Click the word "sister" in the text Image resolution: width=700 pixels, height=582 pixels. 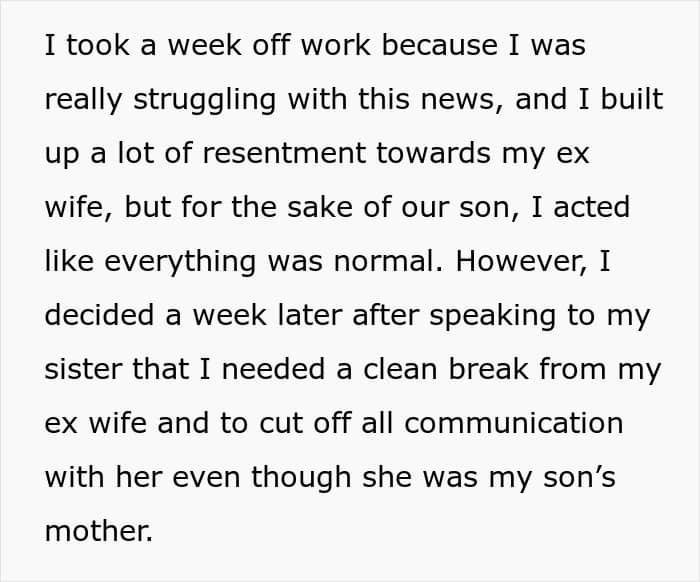coord(81,369)
